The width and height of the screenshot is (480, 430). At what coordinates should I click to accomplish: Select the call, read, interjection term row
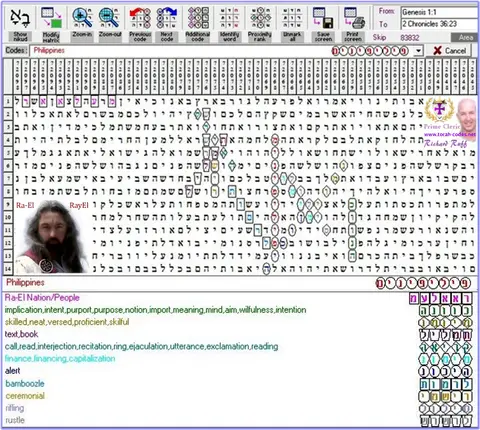click(x=141, y=346)
